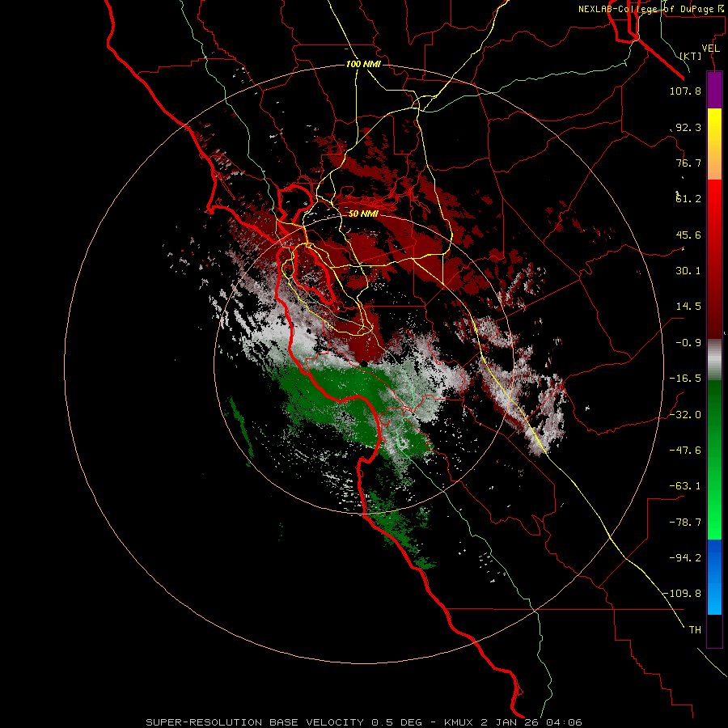Screen dimensions: 728x728
Task: Click the 76.7 legend value
Action: pyautogui.click(x=688, y=163)
